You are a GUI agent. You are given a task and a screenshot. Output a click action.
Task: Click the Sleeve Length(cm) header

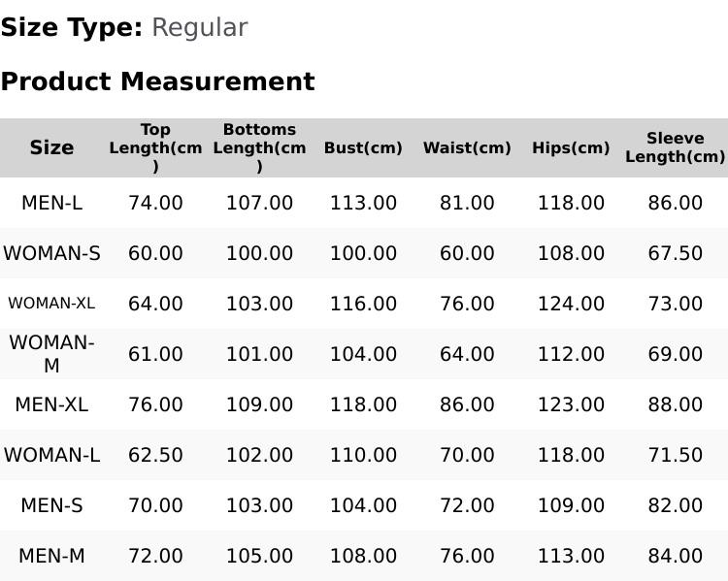[675, 147]
